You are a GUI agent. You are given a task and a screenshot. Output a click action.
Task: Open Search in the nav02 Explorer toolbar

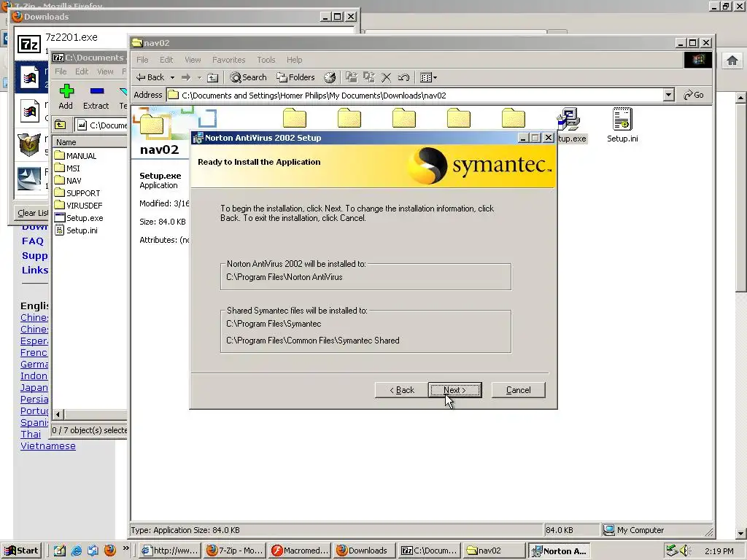coord(248,77)
